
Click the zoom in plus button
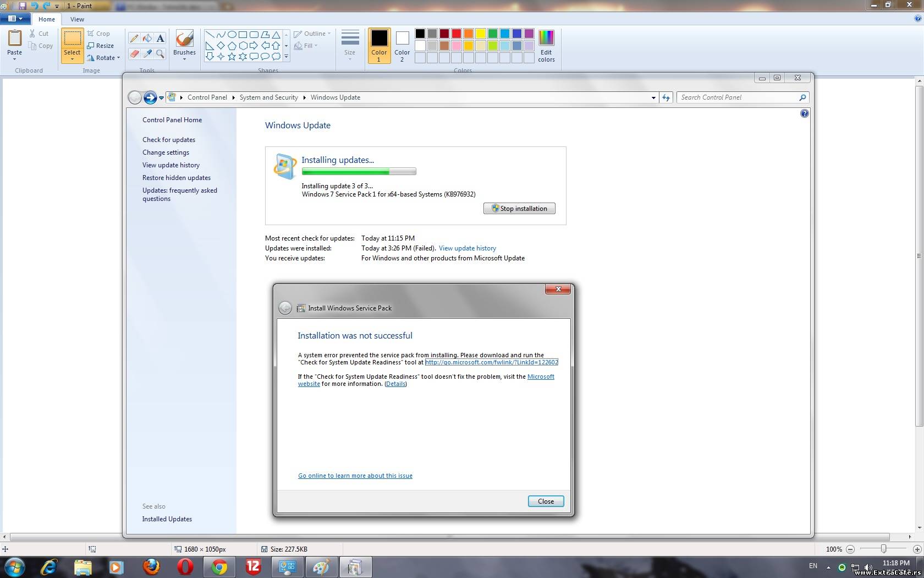pyautogui.click(x=917, y=549)
